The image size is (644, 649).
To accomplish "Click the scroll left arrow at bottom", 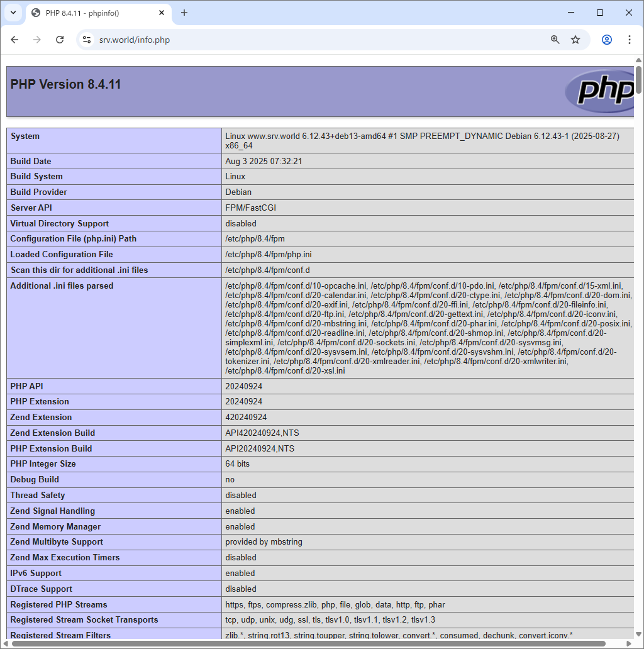I will click(6, 643).
